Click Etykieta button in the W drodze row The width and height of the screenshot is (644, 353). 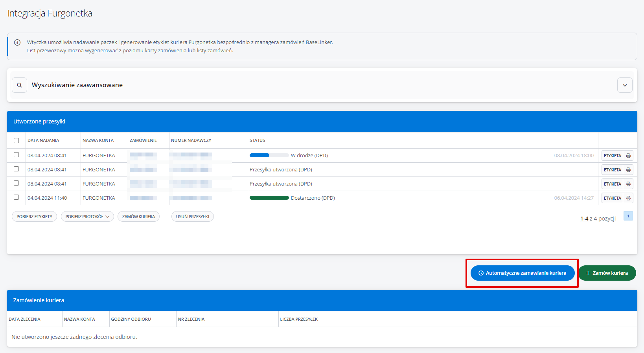click(x=612, y=156)
